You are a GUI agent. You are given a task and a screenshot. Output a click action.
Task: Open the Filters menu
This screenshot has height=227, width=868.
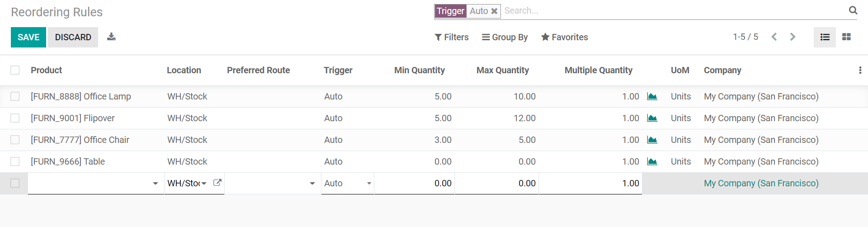pyautogui.click(x=452, y=37)
